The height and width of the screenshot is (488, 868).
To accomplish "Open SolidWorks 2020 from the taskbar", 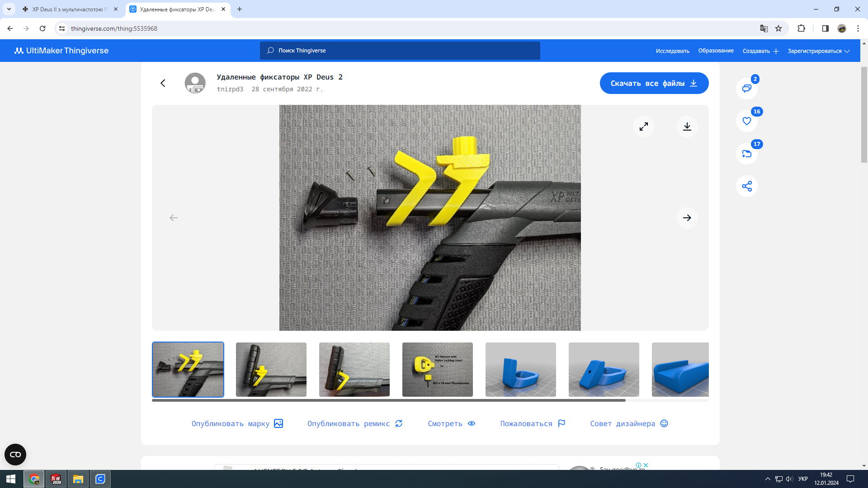I will pos(56,479).
